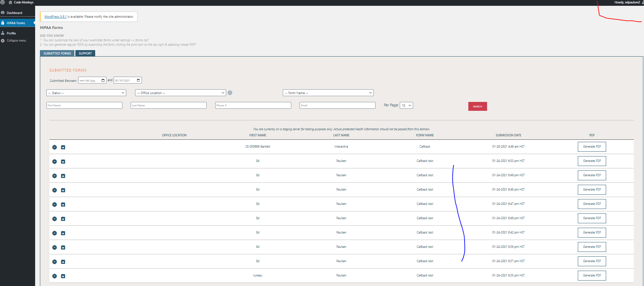Open the Status dropdown

pyautogui.click(x=86, y=93)
